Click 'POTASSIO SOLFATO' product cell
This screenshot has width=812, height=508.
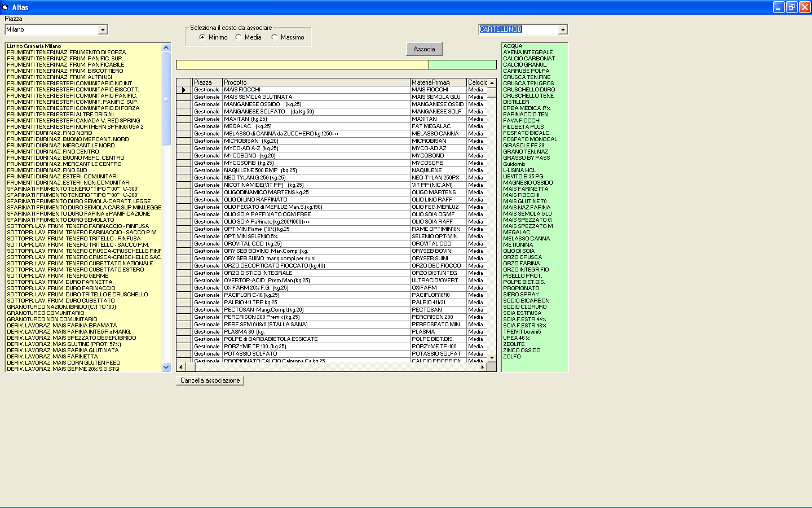tap(316, 354)
